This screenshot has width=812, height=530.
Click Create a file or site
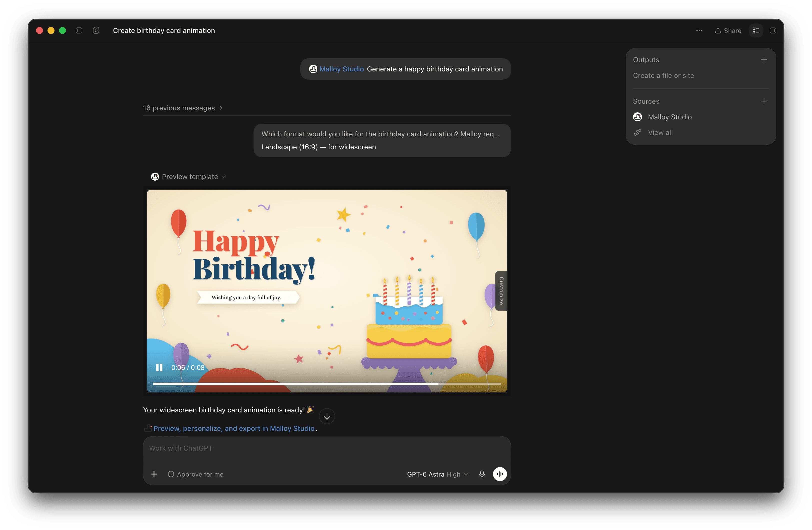(663, 76)
